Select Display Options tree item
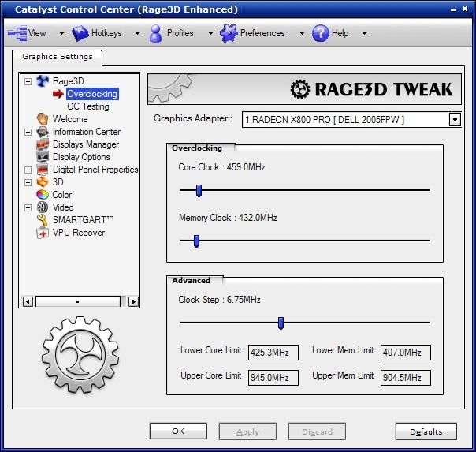This screenshot has width=476, height=452. coord(81,157)
